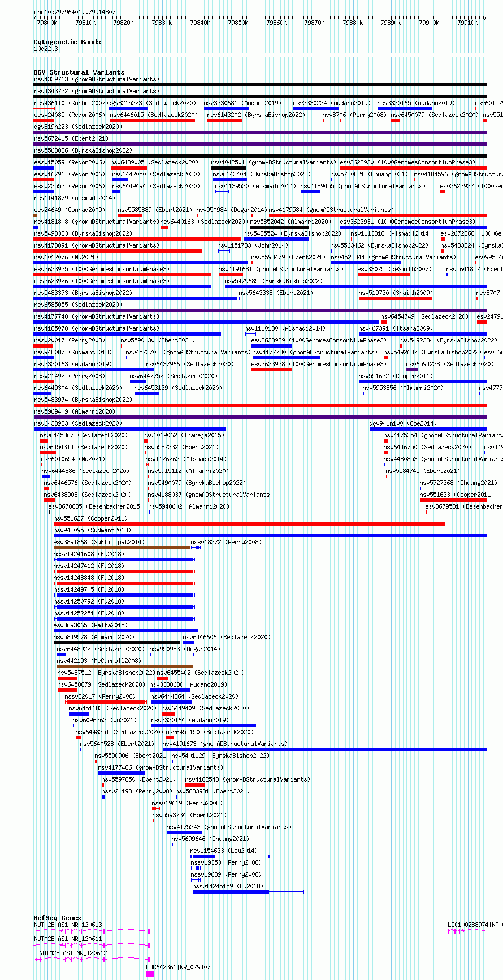Open nsv5672415 (Ebert2021) variant
This screenshot has width=503, height=980.
tap(71, 138)
